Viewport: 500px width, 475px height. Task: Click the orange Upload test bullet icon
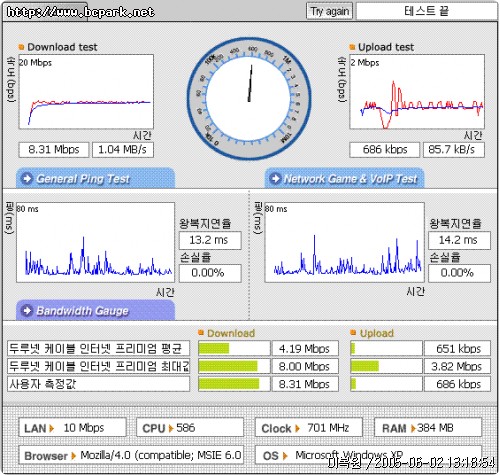[352, 47]
